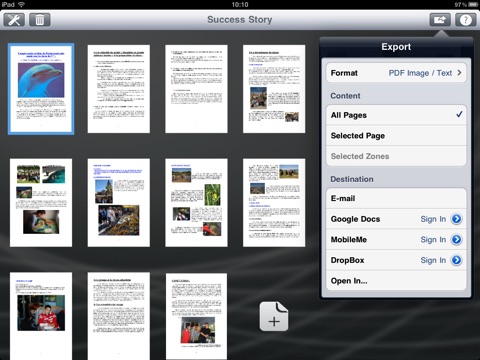Tap the export share icon

pyautogui.click(x=440, y=20)
